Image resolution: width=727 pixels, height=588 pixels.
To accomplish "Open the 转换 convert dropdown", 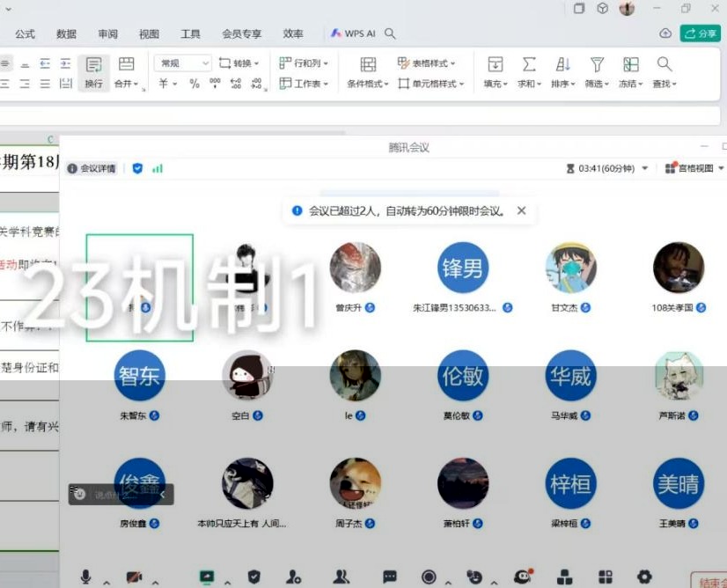I will [239, 63].
